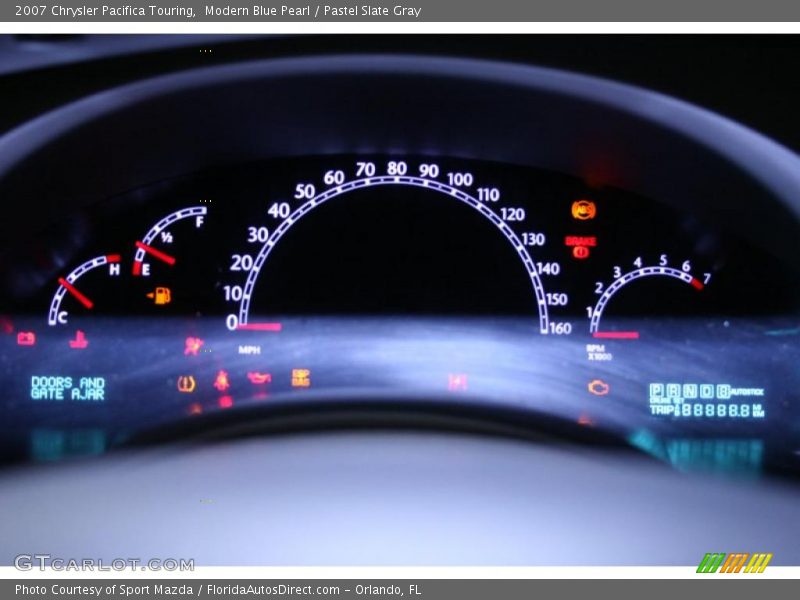Click the ESP BAS indicator light

click(301, 378)
